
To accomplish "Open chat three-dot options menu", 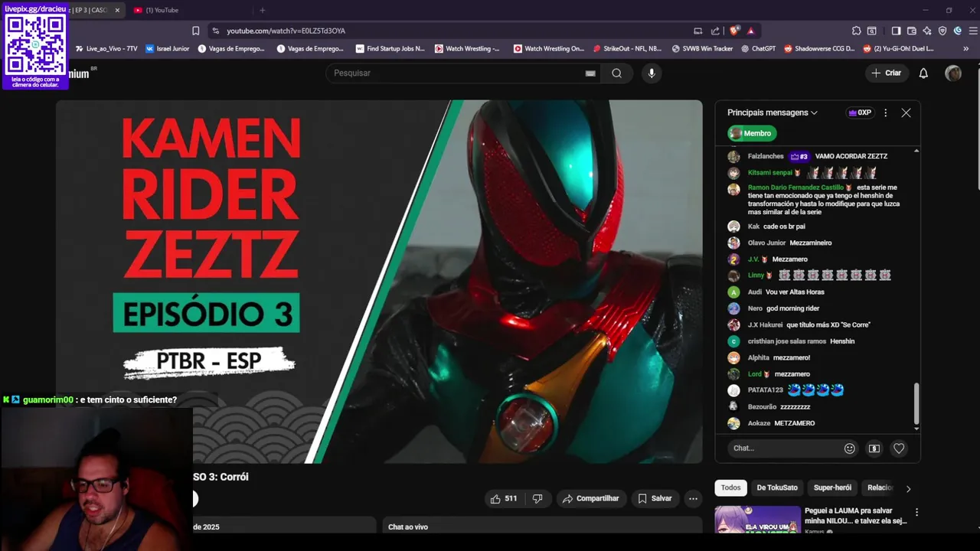I will tap(886, 112).
